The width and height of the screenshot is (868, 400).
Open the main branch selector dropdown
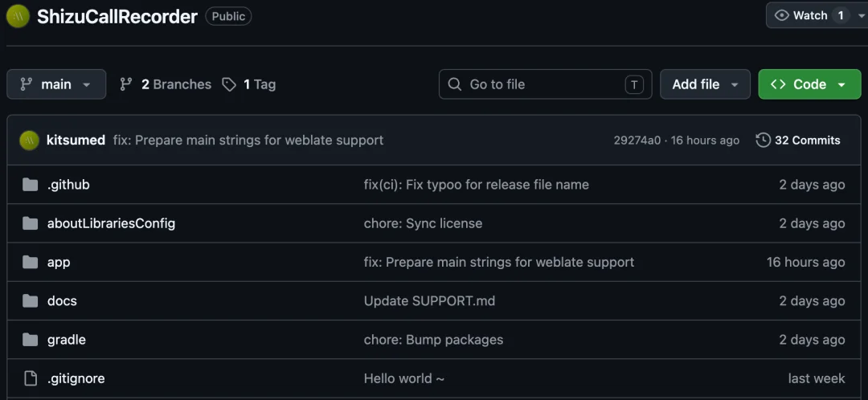coord(56,84)
